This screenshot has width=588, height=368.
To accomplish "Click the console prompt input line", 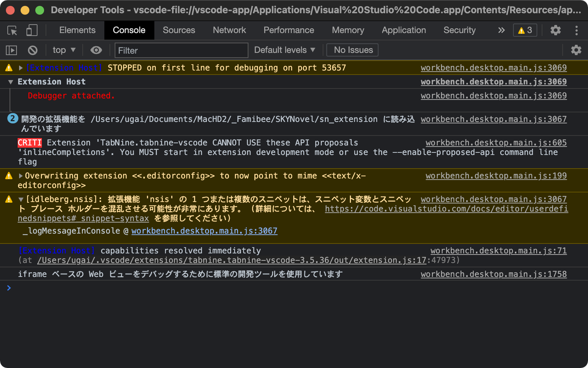I will (x=294, y=288).
